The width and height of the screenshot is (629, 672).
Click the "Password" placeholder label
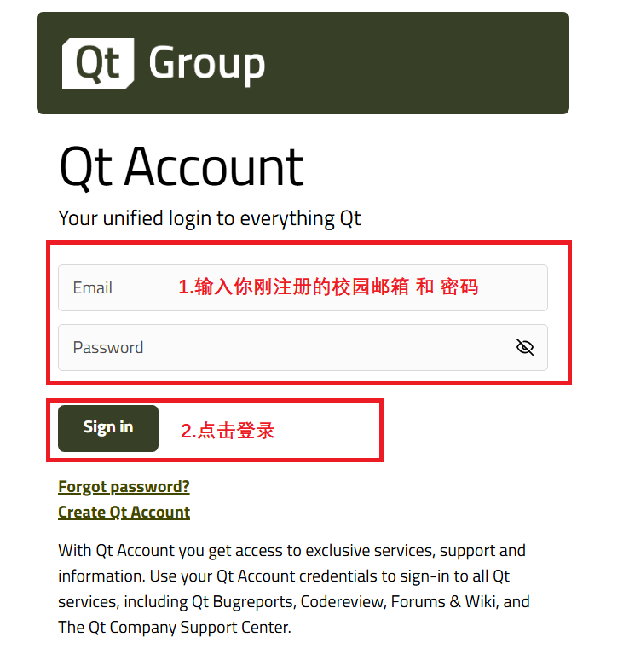tap(108, 348)
